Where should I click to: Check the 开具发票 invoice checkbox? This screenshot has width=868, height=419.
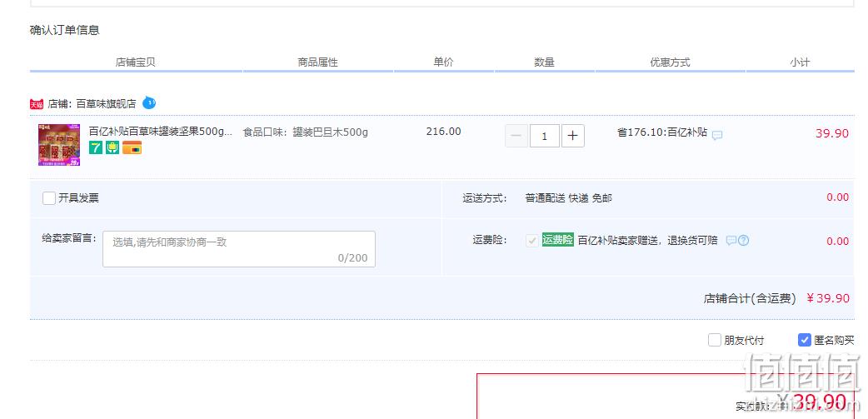[48, 198]
